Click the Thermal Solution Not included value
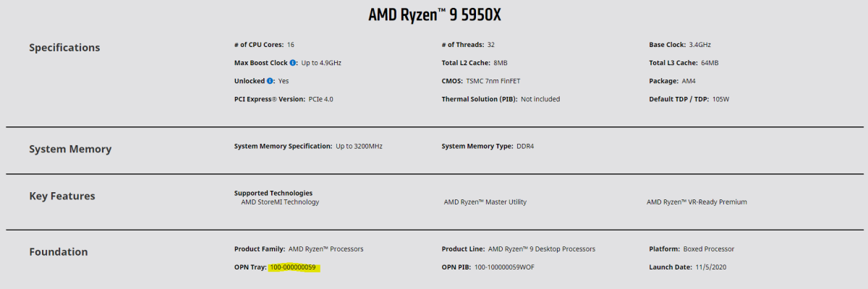 click(540, 99)
